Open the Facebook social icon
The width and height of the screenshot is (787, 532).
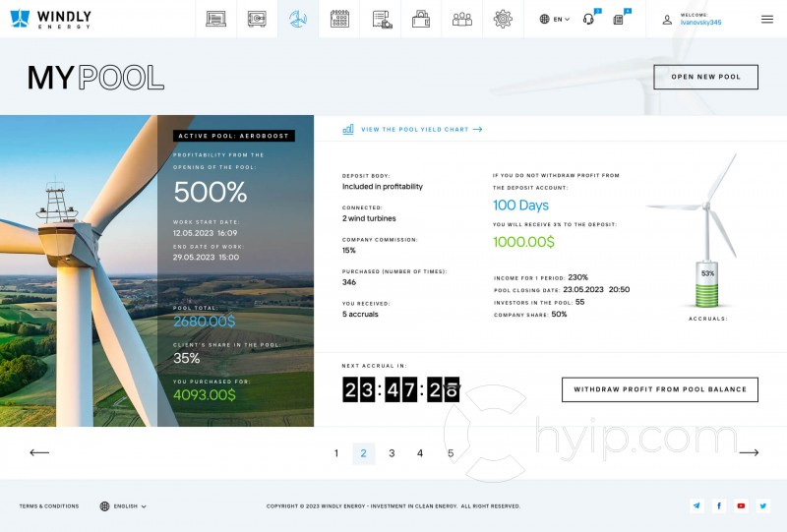719,505
